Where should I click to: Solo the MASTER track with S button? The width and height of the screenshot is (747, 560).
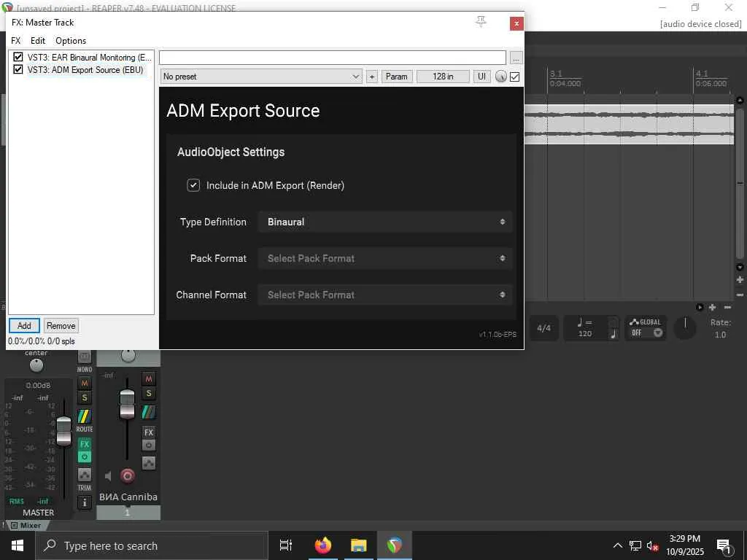click(85, 397)
